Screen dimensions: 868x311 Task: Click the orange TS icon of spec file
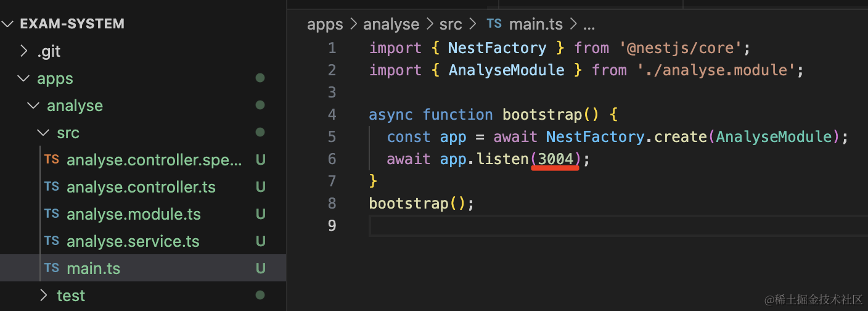52,159
